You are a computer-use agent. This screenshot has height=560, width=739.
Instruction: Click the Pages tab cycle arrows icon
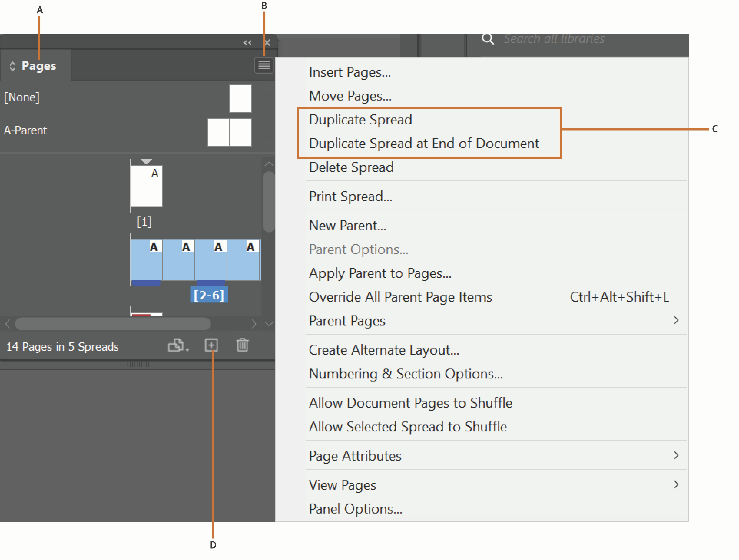[x=13, y=66]
